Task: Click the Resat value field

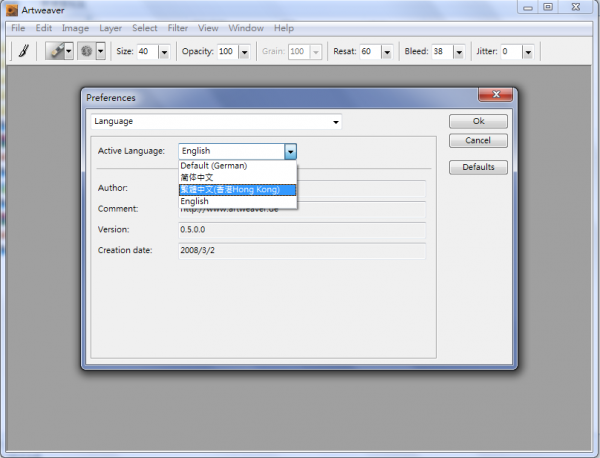Action: pyautogui.click(x=370, y=51)
